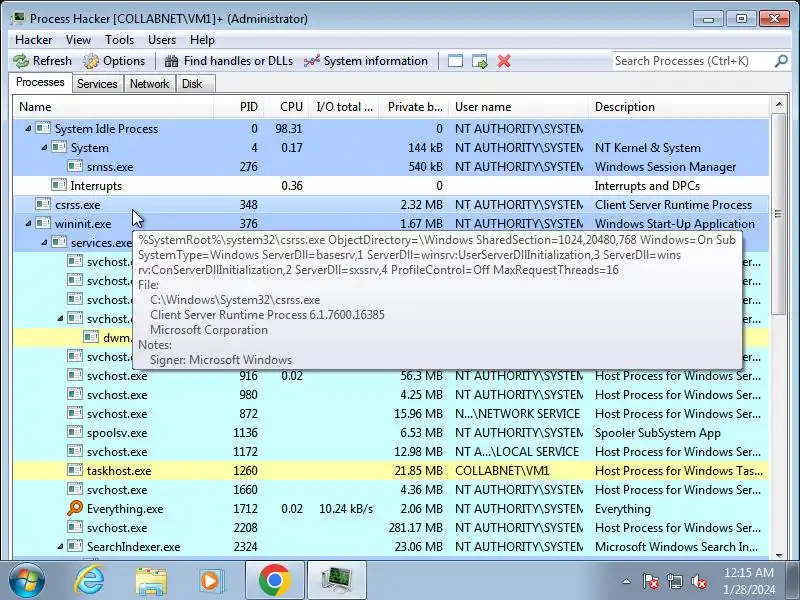800x600 pixels.
Task: Collapse the services.exe tree node
Action: pyautogui.click(x=44, y=242)
